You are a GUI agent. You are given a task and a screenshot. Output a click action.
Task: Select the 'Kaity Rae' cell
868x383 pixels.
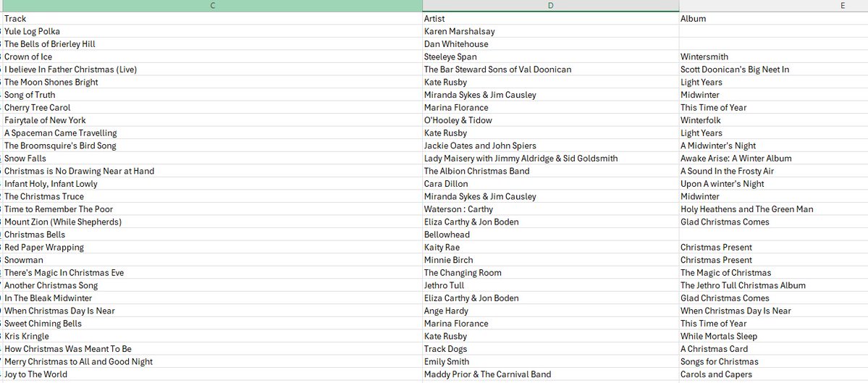coord(551,248)
